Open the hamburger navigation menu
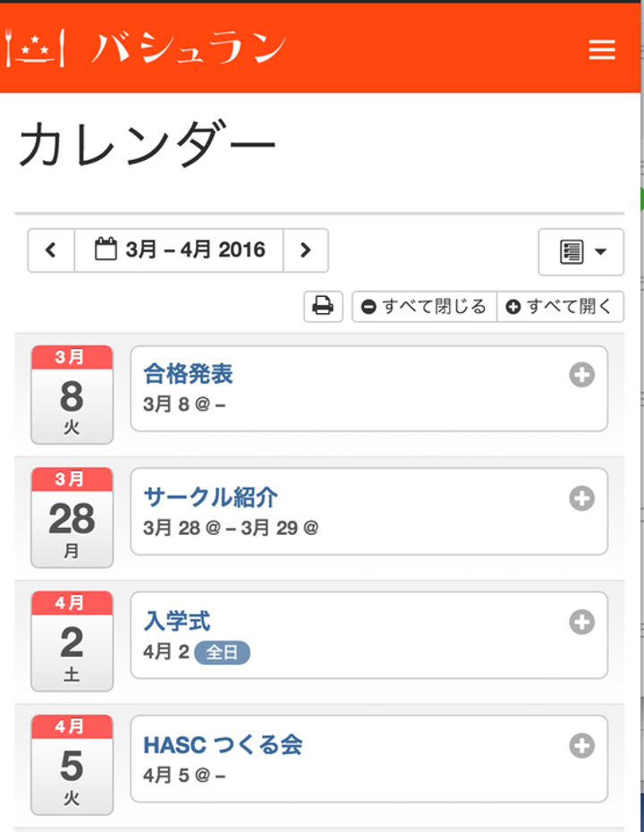The image size is (644, 832). 602,50
